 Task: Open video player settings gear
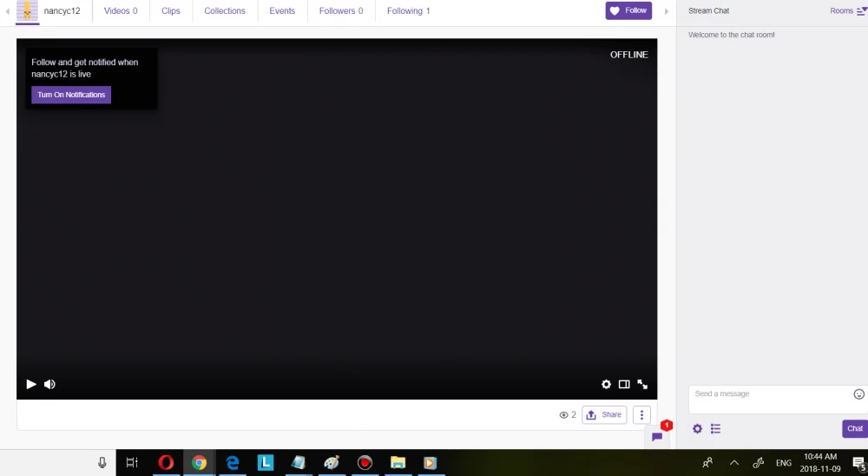pyautogui.click(x=606, y=384)
